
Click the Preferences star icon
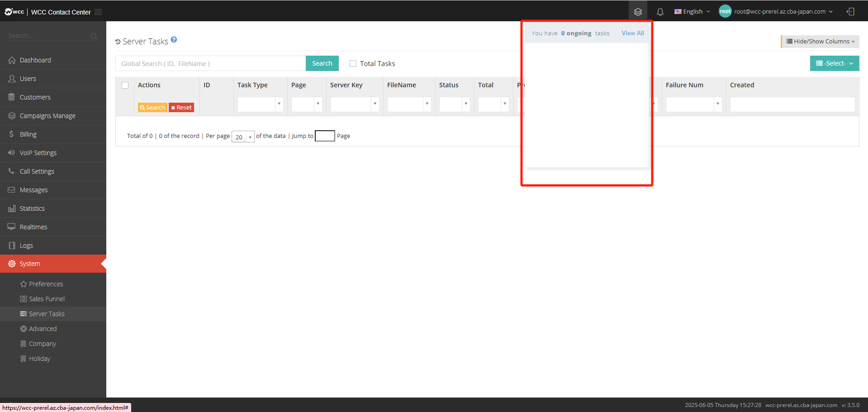[x=24, y=284]
